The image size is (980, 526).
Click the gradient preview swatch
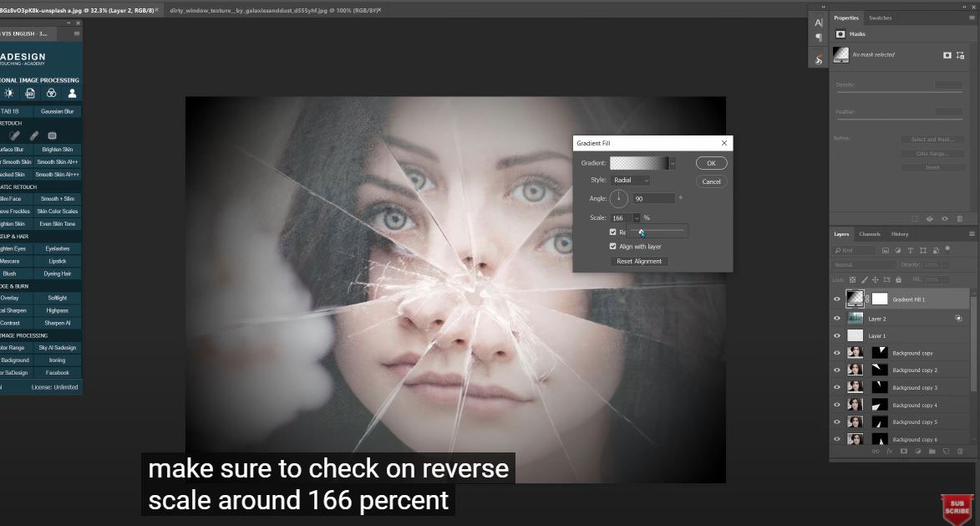(x=639, y=163)
